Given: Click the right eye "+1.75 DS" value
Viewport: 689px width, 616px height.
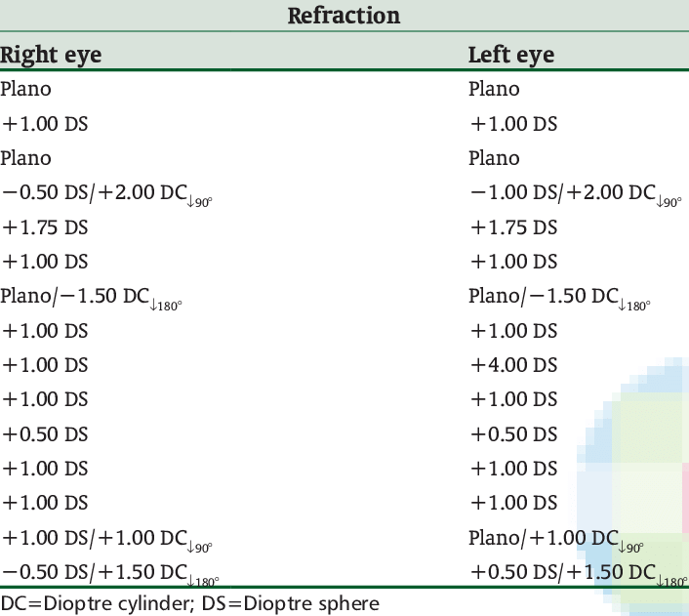Looking at the screenshot, I should [45, 227].
